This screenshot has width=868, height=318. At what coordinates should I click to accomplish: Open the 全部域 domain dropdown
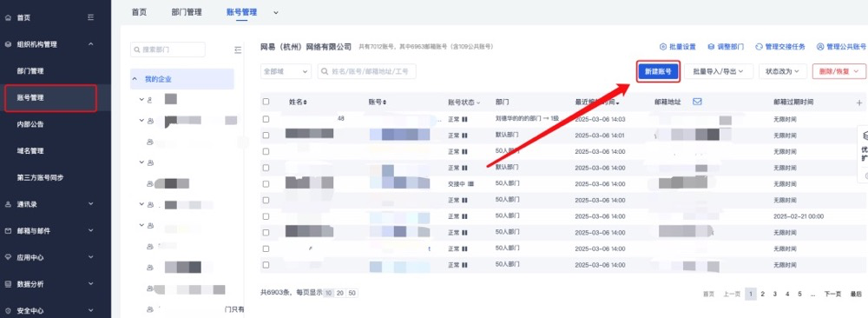coord(286,71)
